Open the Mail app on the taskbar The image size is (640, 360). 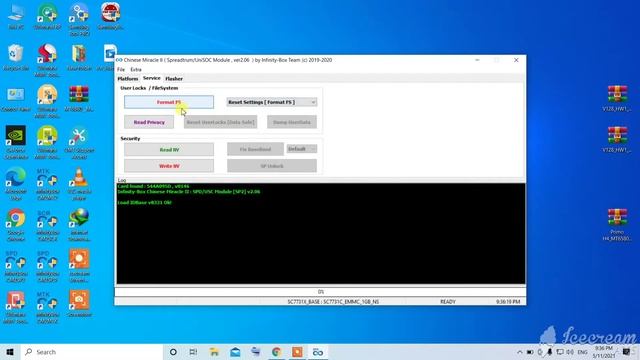tap(235, 352)
